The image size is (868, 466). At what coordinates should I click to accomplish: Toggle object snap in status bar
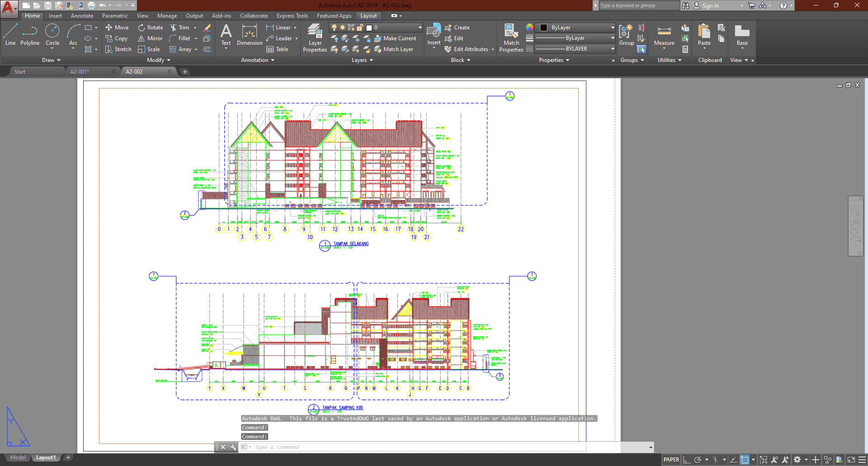[x=745, y=460]
